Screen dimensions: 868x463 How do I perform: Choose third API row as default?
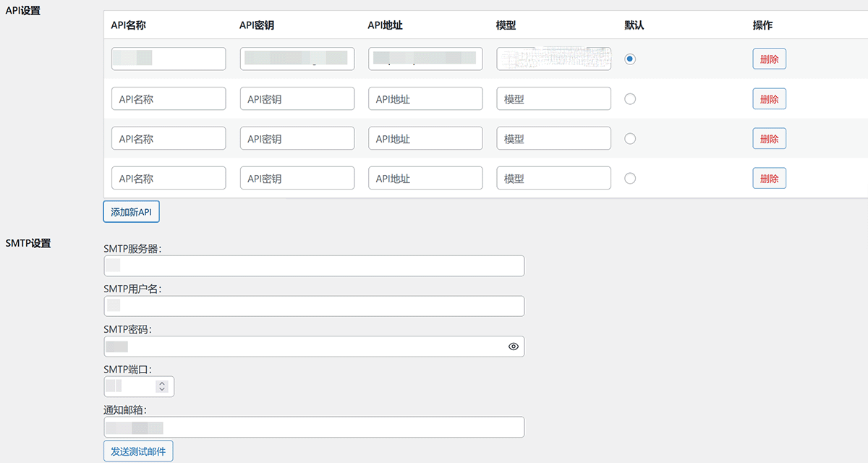[x=630, y=139]
